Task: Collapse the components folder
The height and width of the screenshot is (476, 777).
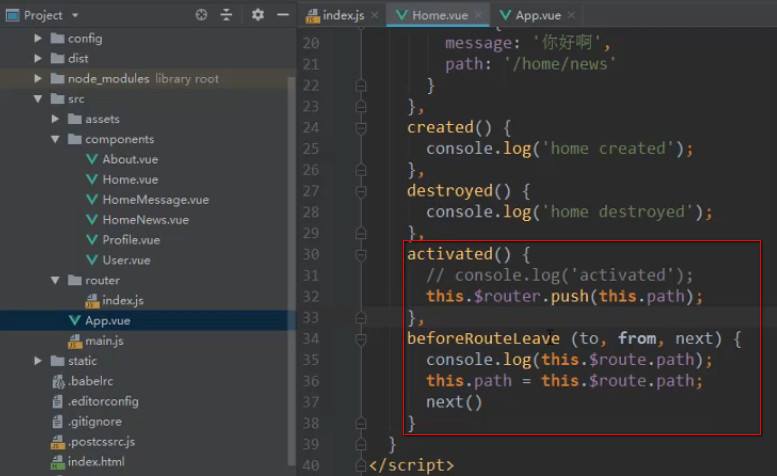Action: 55,139
